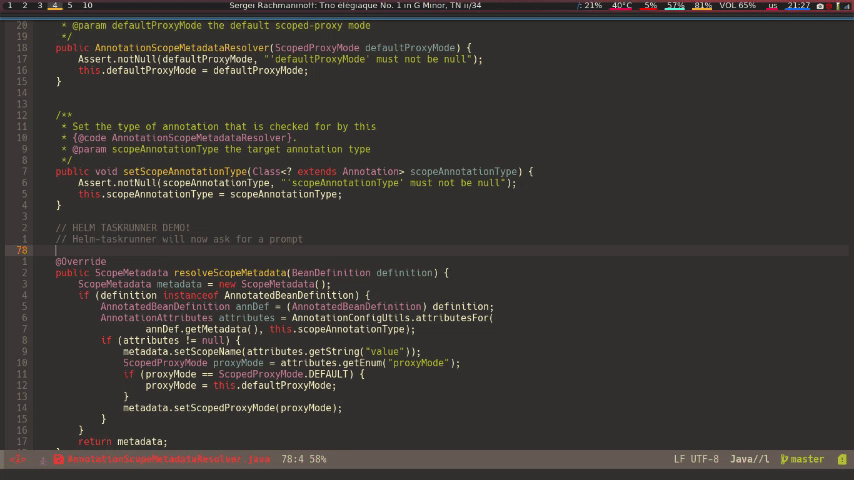Click metadata.setScopedProxyMode(proxyMode); line
This screenshot has width=854, height=480.
(233, 408)
